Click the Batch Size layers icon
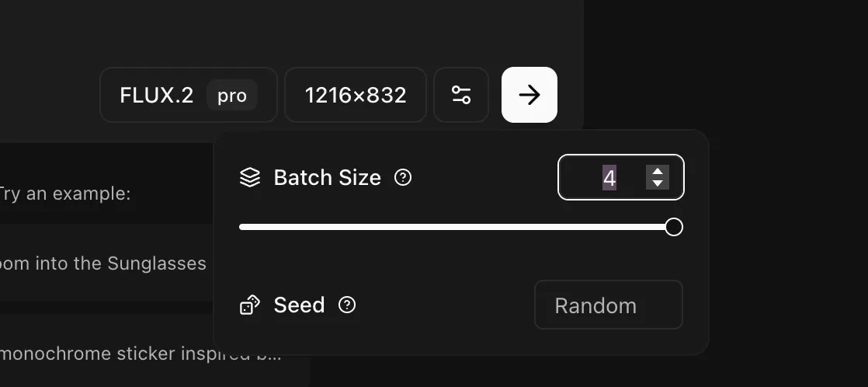The image size is (868, 387). (249, 178)
